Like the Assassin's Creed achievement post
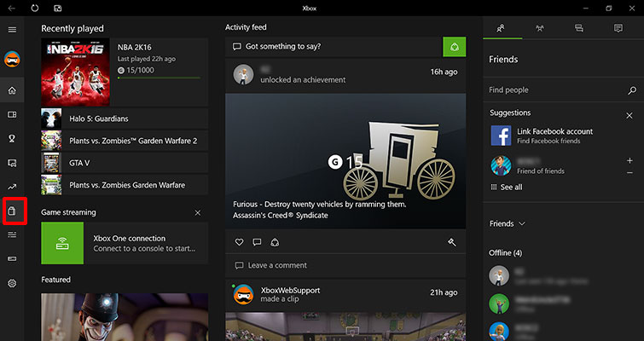The image size is (644, 341). 239,242
